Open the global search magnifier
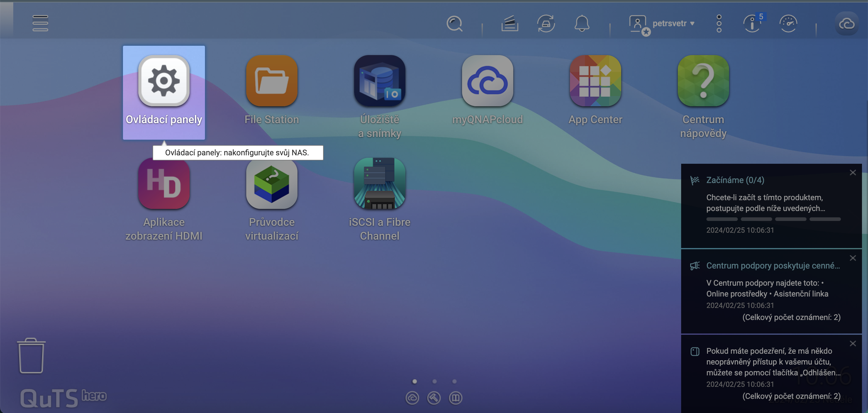 click(x=454, y=23)
